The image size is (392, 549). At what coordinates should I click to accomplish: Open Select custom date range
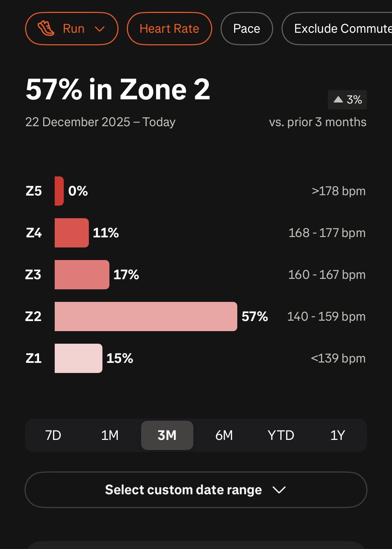(x=183, y=490)
